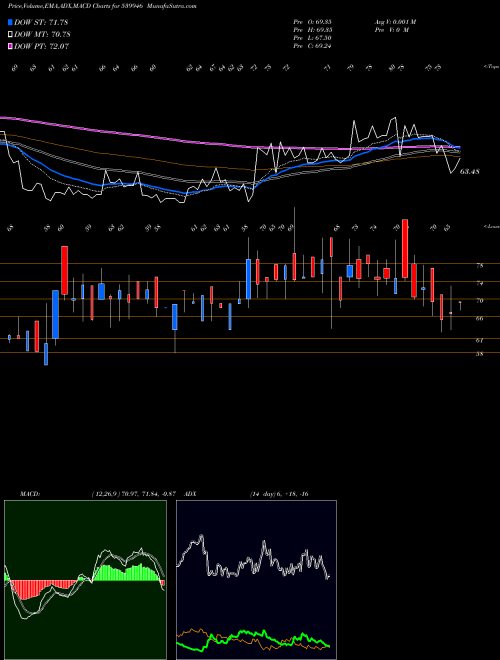Click the MACD (12,26,9) values text
Screen dimensions: 500x660
click(133, 494)
